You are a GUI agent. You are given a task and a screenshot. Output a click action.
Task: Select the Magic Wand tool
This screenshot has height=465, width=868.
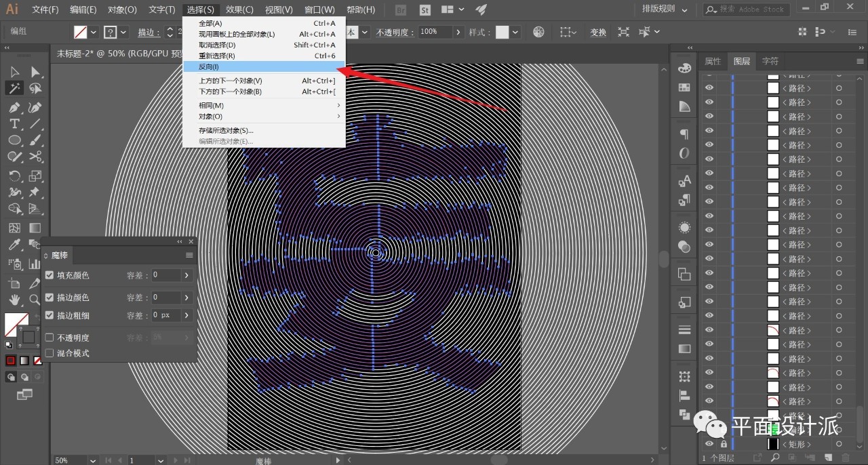point(14,88)
